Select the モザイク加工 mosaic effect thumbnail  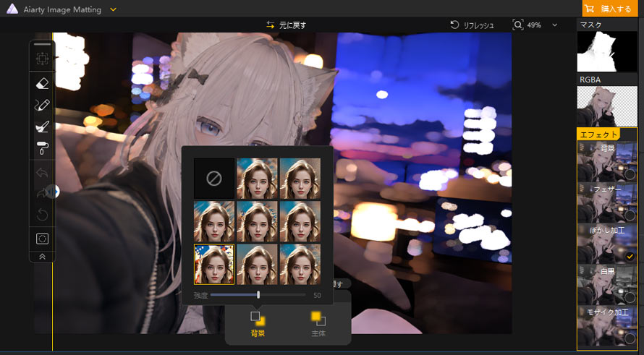pyautogui.click(x=607, y=325)
